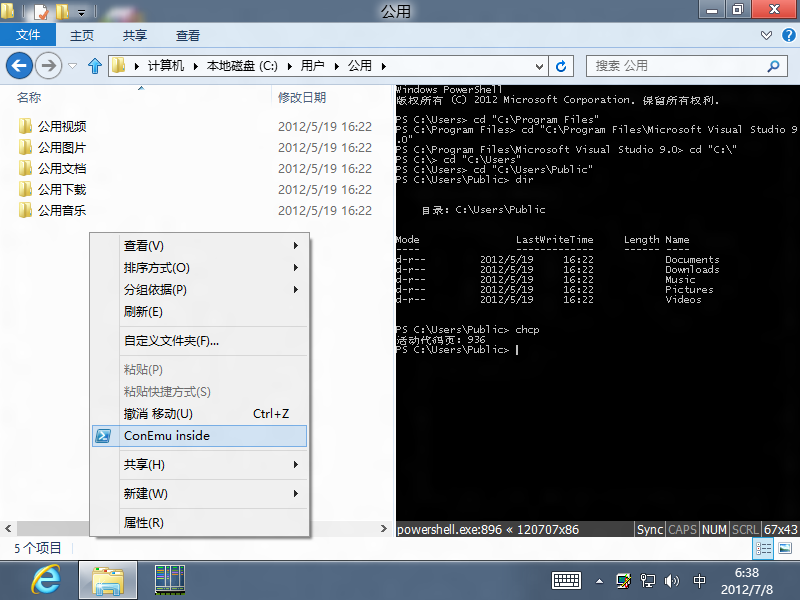Open the 查看 ribbon tab

(188, 35)
